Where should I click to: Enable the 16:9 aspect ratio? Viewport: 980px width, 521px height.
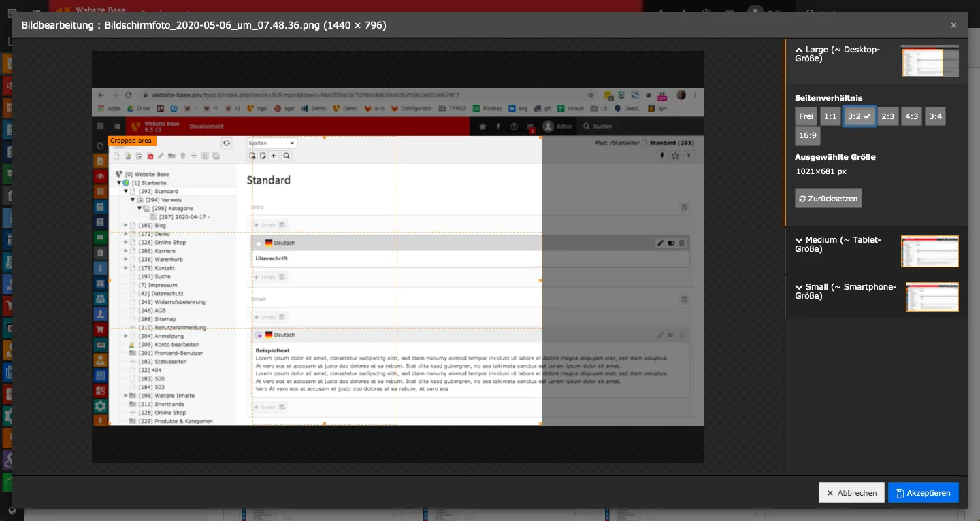(x=807, y=135)
